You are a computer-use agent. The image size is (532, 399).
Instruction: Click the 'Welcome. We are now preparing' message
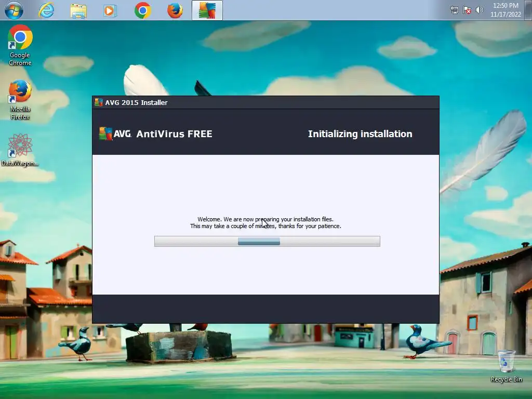pos(265,219)
